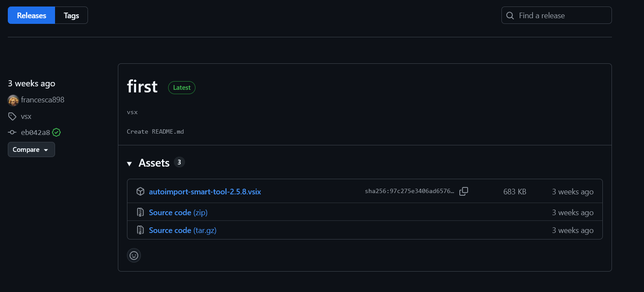
Task: Click the verified commit checkmark badge
Action: click(x=56, y=132)
